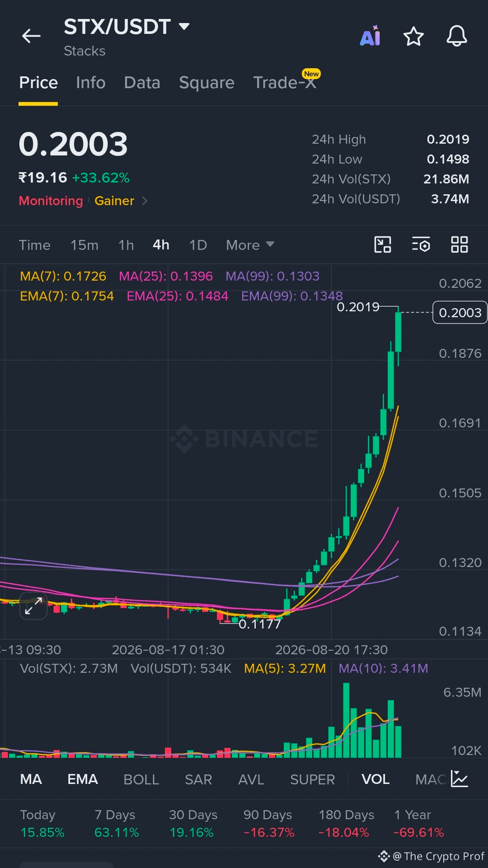This screenshot has width=488, height=868.
Task: Select the 15m interval
Action: pos(84,245)
